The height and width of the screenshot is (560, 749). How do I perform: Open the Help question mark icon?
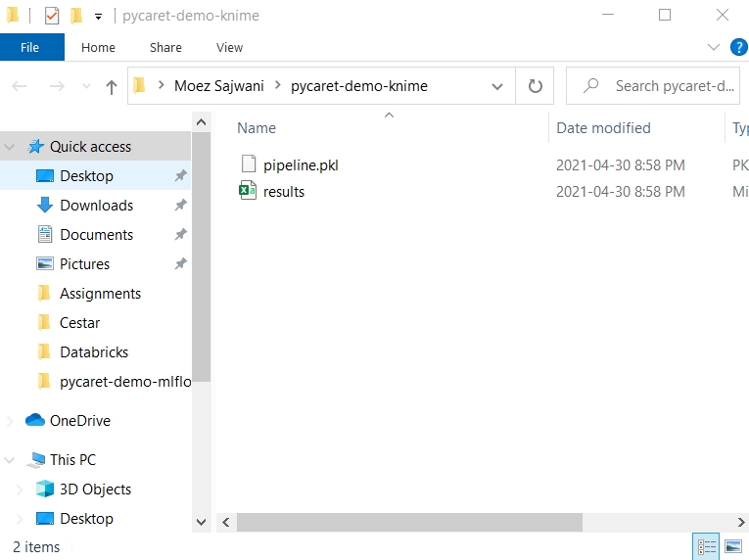click(x=735, y=47)
